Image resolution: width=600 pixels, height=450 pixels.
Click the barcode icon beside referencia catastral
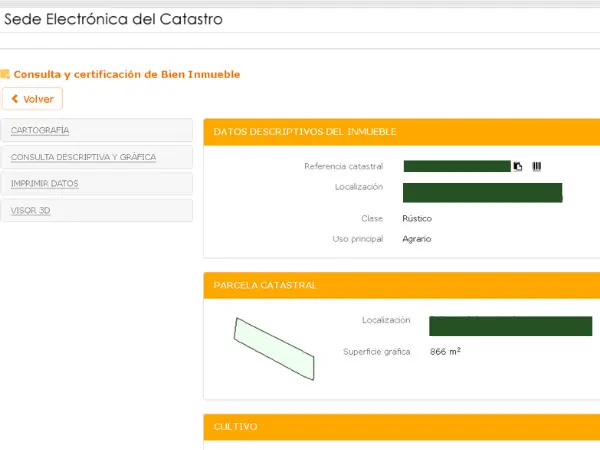coord(537,166)
